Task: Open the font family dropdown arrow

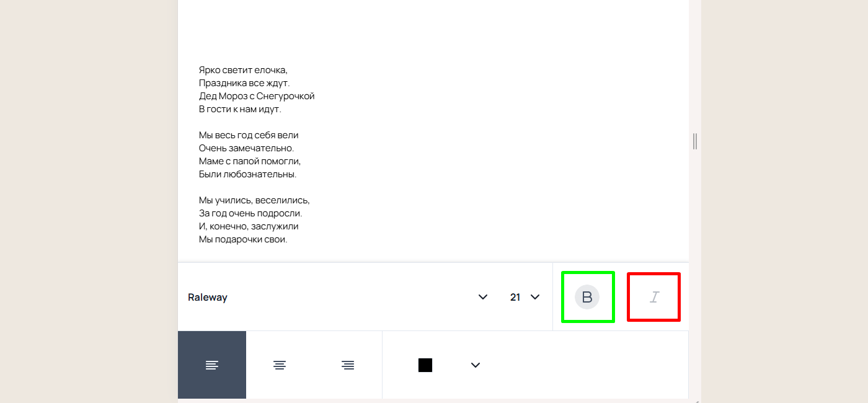Action: 483,297
